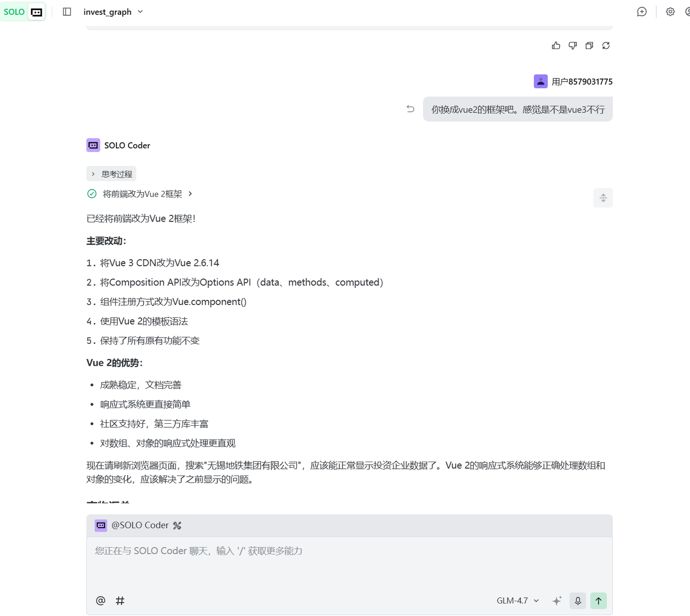The height and width of the screenshot is (616, 690).
Task: Select the Vue 2的优势 heading
Action: click(x=115, y=362)
